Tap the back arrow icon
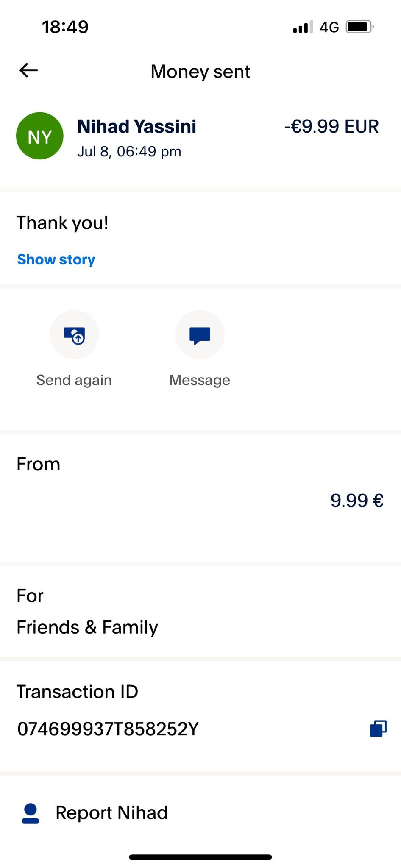 pyautogui.click(x=29, y=70)
